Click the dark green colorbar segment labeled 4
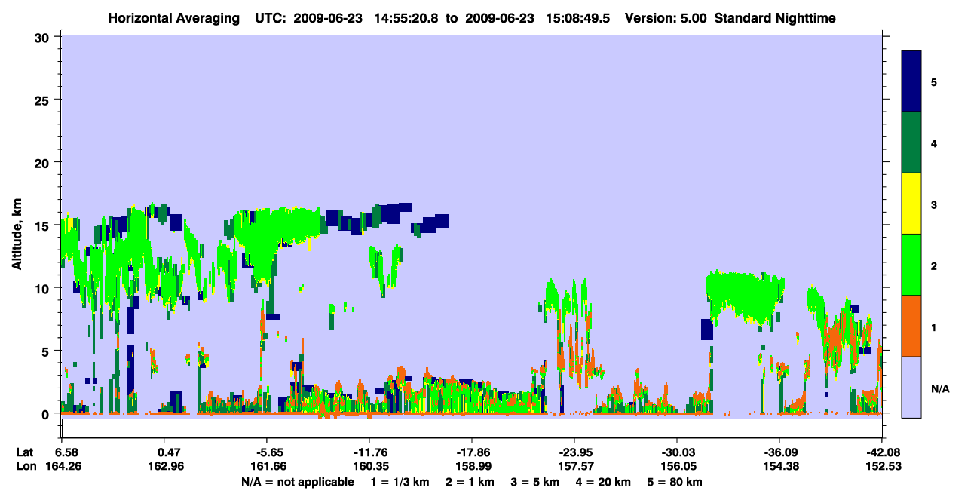 [x=911, y=143]
